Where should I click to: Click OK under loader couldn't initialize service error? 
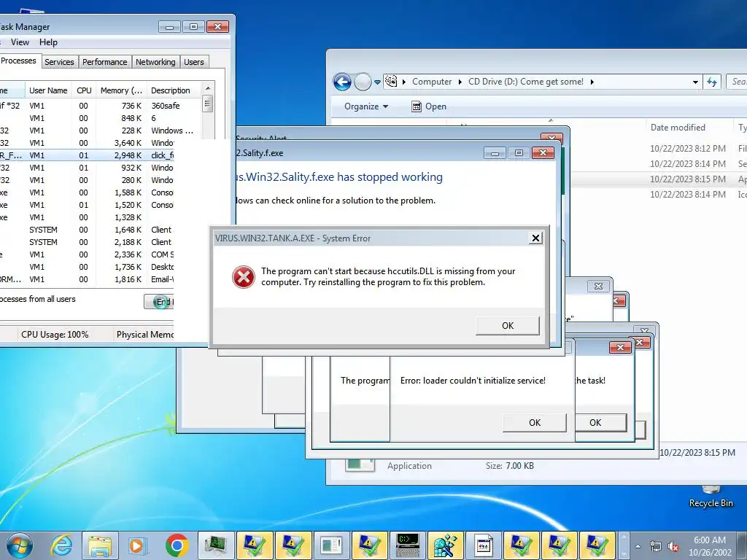pos(535,422)
